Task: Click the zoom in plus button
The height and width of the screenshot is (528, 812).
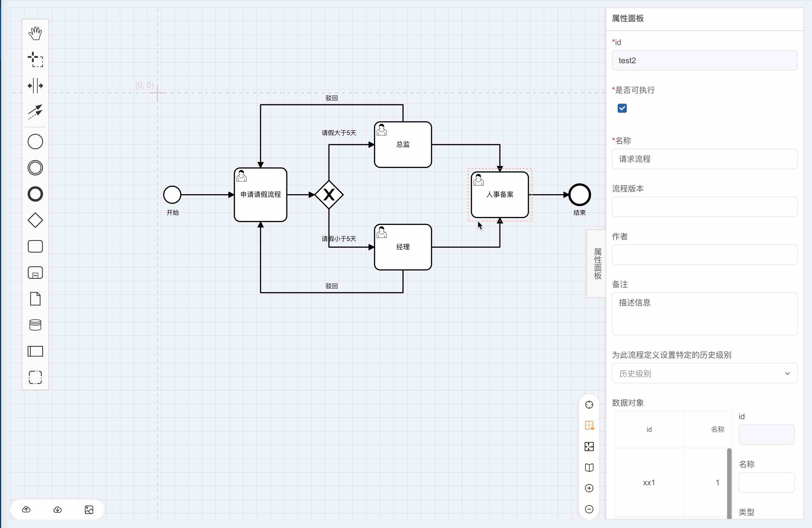Action: point(589,488)
